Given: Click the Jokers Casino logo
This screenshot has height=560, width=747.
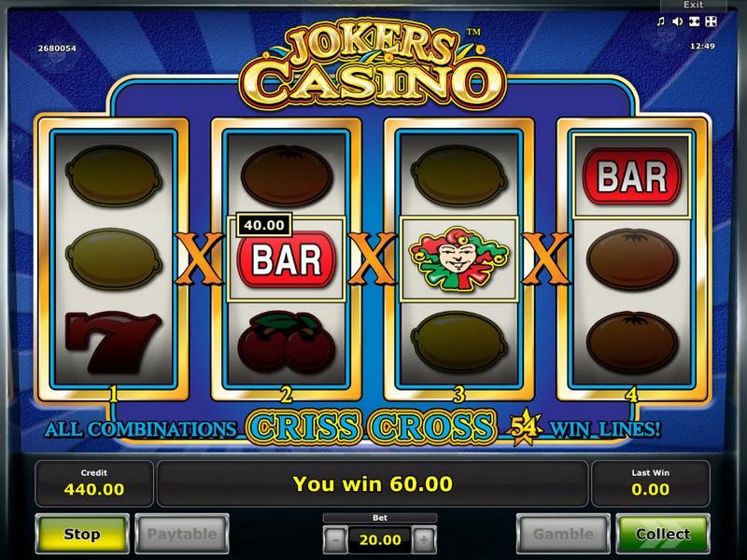Looking at the screenshot, I should coord(373,64).
